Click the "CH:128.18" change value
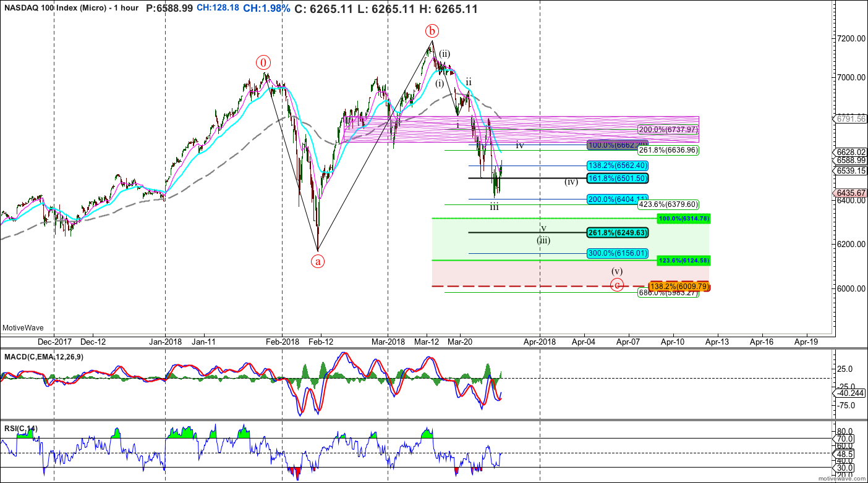The image size is (868, 483). pyautogui.click(x=218, y=9)
